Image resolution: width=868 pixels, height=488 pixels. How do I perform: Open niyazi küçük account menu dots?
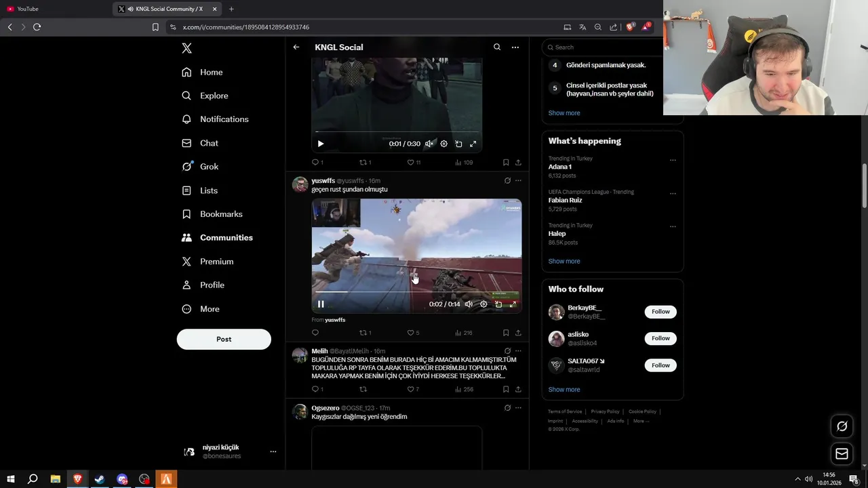coord(273,451)
